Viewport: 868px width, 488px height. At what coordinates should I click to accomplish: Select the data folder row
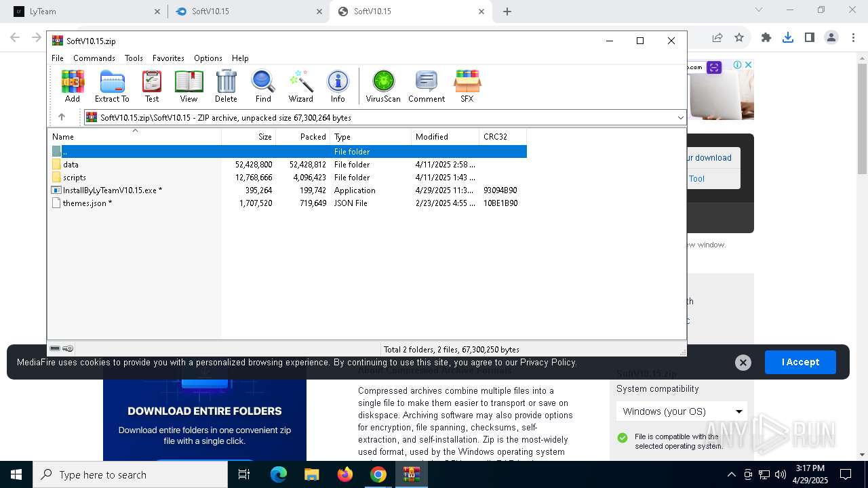click(288, 165)
